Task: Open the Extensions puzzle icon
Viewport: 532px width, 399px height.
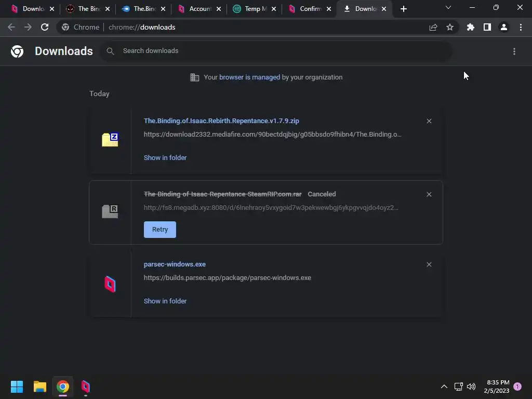Action: tap(470, 27)
